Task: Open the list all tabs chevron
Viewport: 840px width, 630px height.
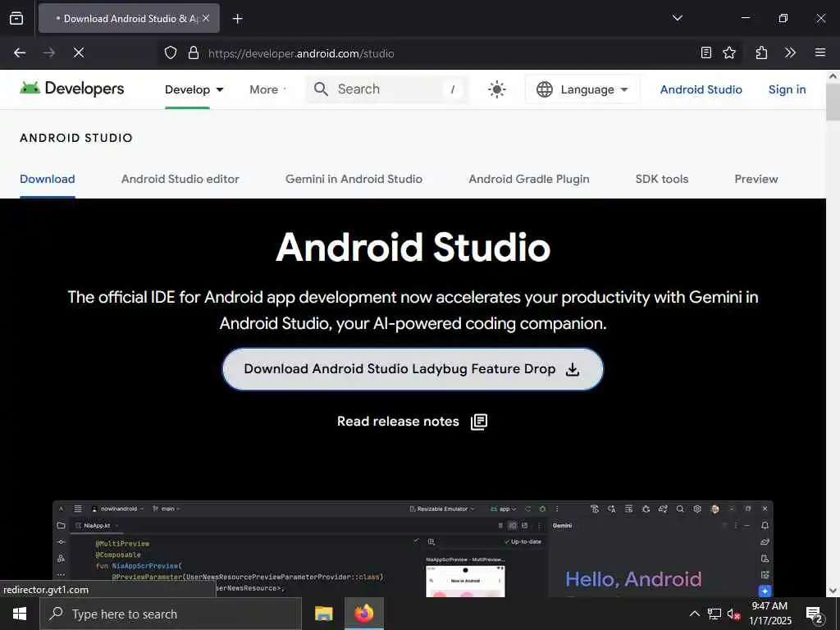Action: pos(677,18)
